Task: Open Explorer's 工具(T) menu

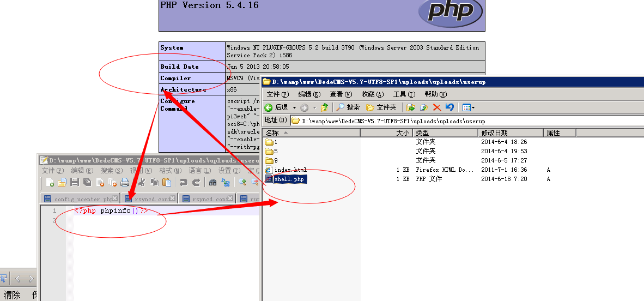Action: (x=404, y=94)
